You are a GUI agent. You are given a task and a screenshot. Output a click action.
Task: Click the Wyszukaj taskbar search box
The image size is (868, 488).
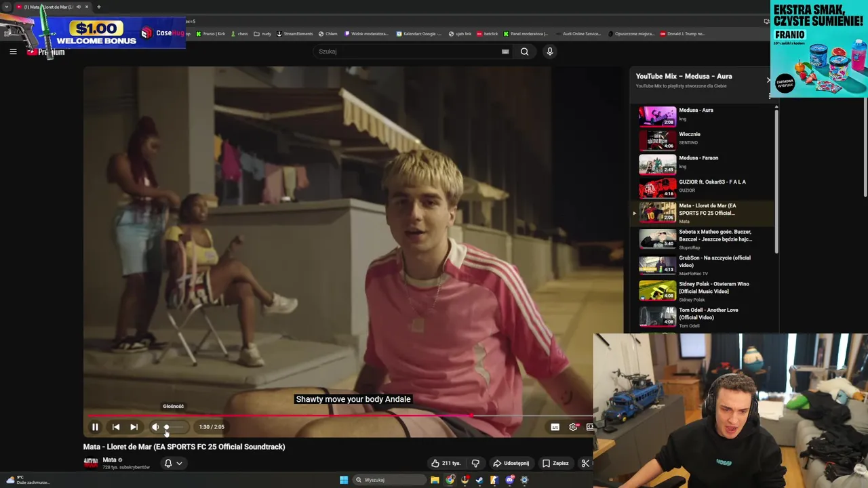pos(390,480)
